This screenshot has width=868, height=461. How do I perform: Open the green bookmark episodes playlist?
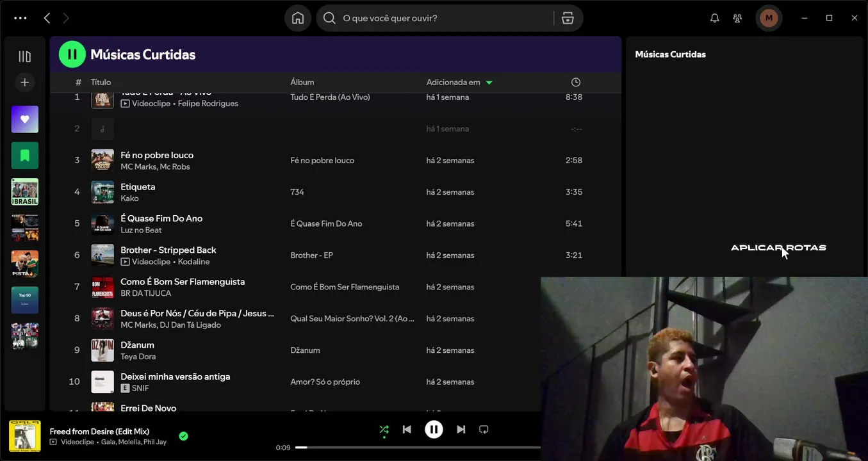coord(25,156)
